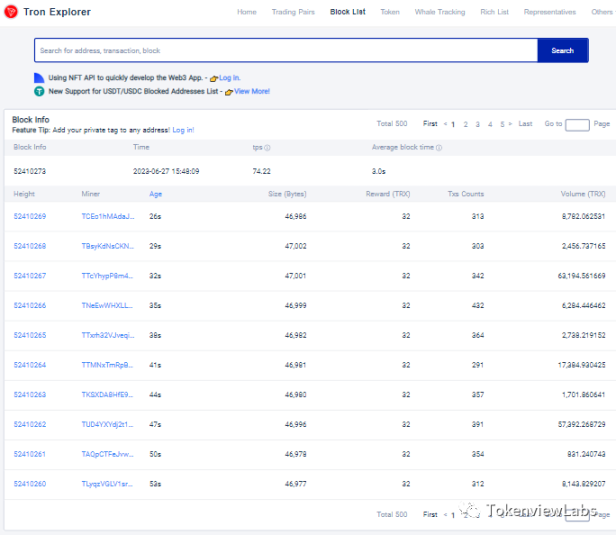Click the pointing hand before Log In
This screenshot has height=535, width=616.
214,78
